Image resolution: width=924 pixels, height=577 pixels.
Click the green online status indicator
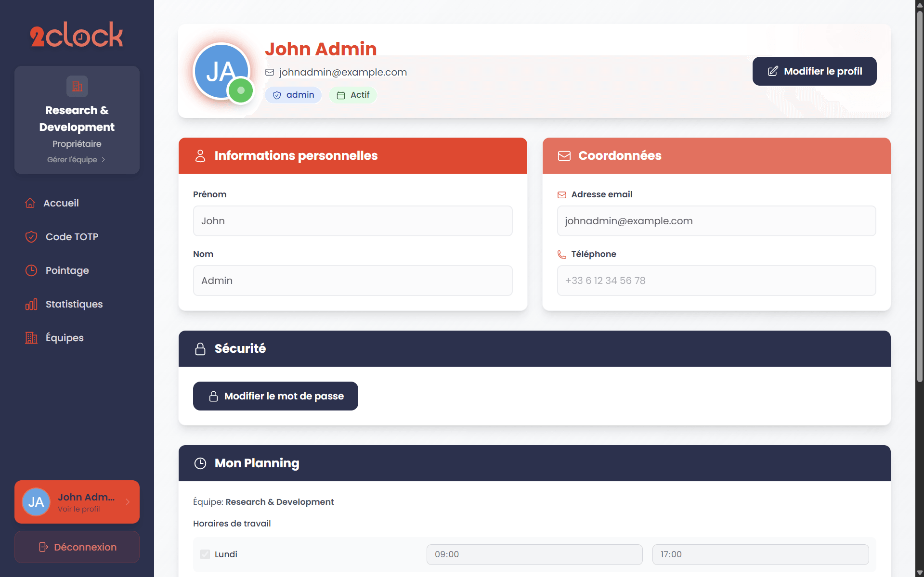[241, 90]
